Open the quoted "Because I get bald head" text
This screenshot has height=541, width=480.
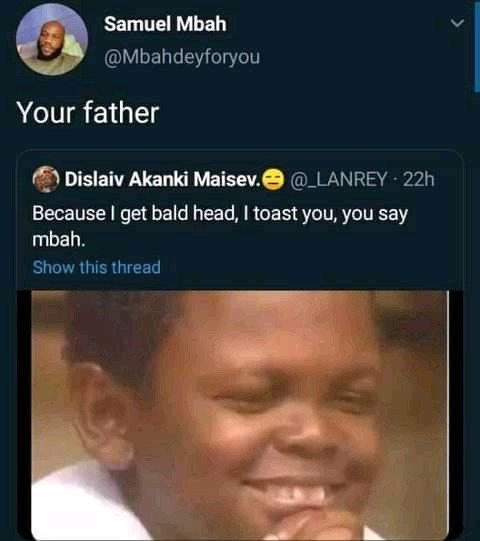pos(220,226)
